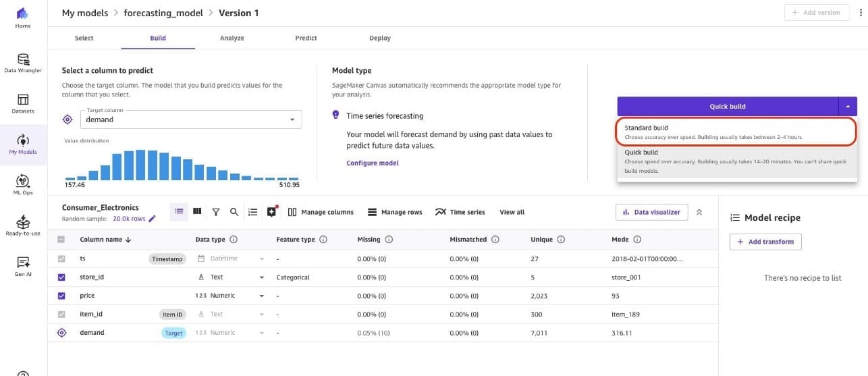The height and width of the screenshot is (376, 868).
Task: Uncheck the price column checkbox
Action: click(x=62, y=296)
